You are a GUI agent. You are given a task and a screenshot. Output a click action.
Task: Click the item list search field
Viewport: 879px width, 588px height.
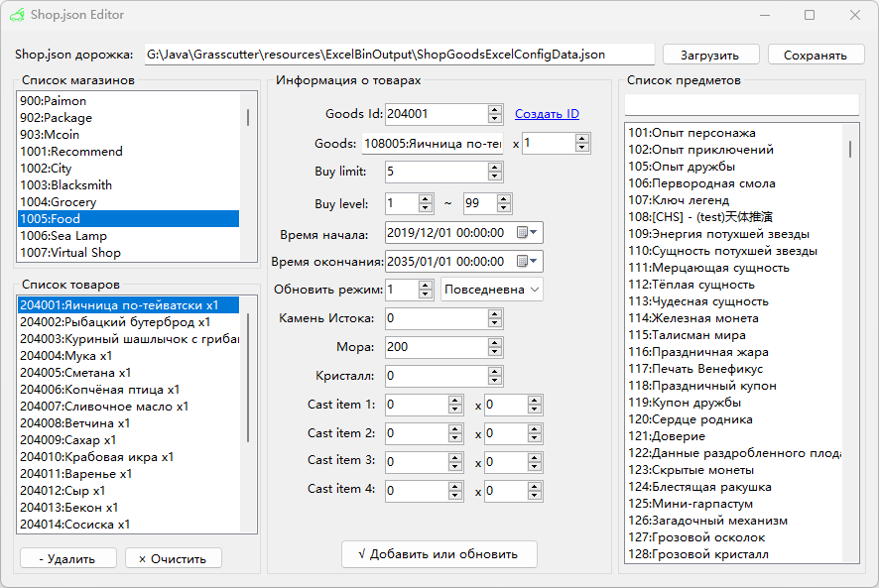point(741,104)
